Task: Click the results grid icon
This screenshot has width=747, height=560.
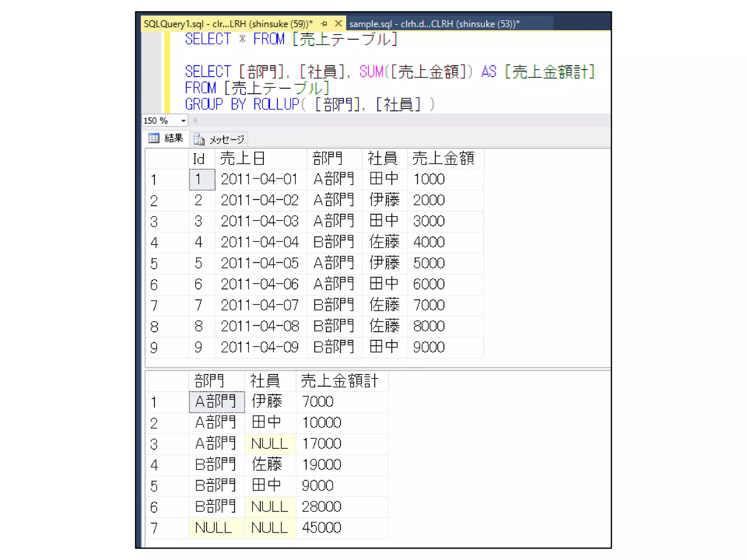Action: point(154,139)
